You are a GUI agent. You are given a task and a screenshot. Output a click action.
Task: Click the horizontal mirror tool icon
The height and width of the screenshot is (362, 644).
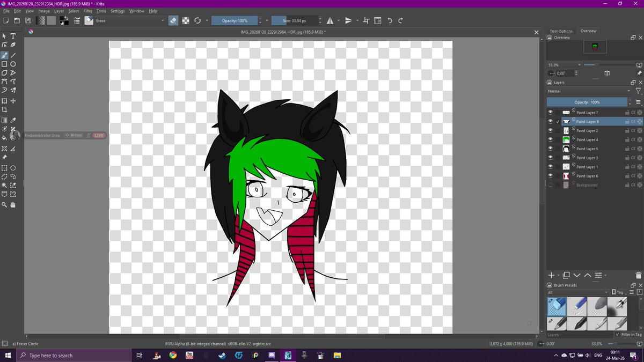(330, 20)
